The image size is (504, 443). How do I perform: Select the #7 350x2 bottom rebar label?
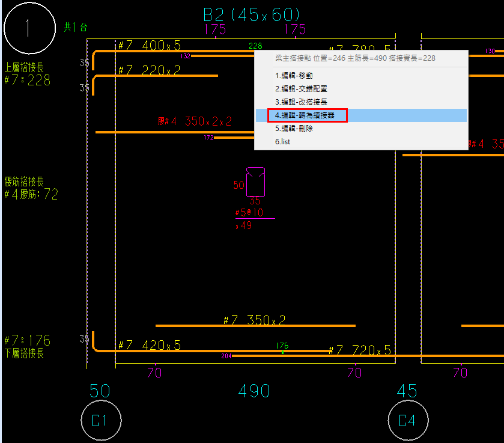[x=254, y=320]
